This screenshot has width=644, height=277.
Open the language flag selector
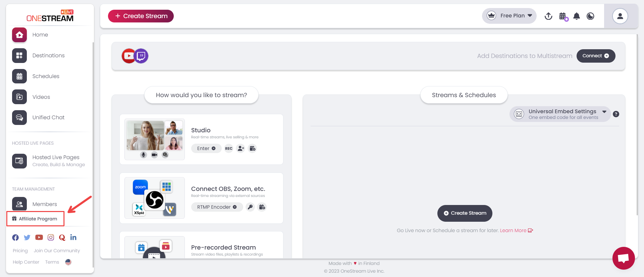(x=68, y=262)
